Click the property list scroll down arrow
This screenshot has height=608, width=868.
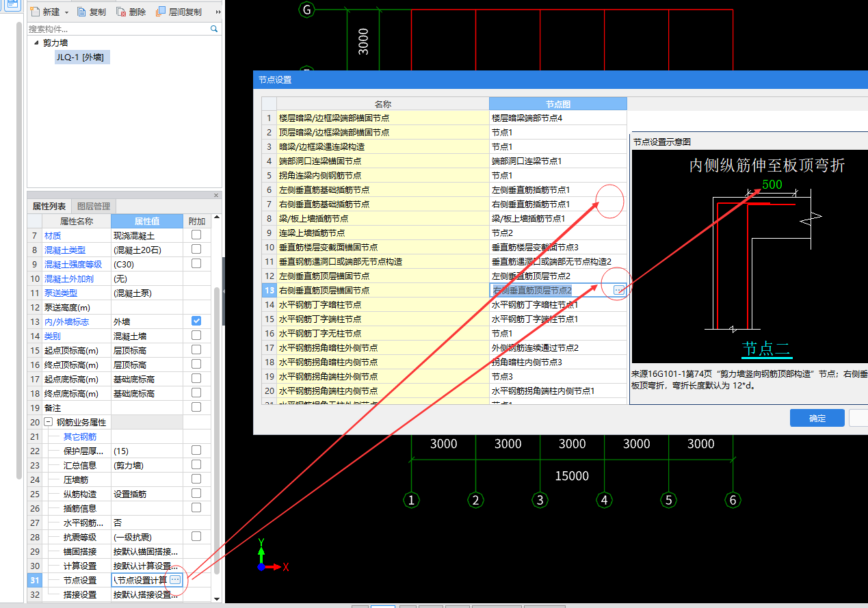tap(217, 599)
